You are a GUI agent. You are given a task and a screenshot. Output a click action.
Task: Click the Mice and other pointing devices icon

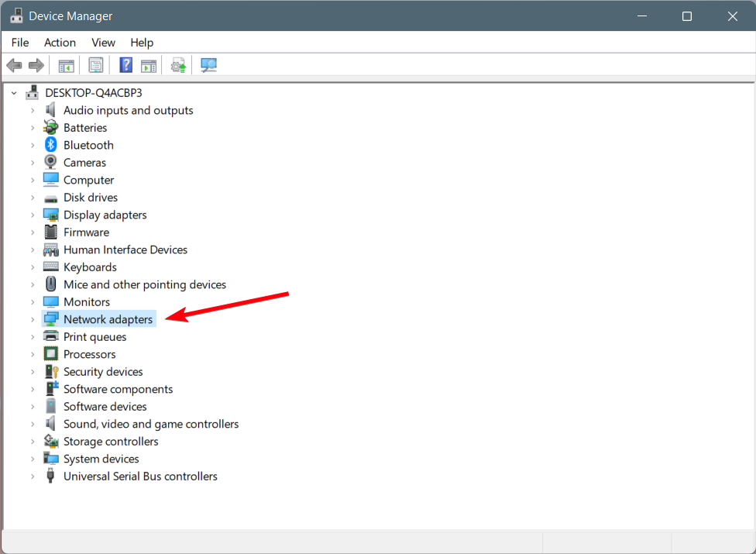[50, 284]
